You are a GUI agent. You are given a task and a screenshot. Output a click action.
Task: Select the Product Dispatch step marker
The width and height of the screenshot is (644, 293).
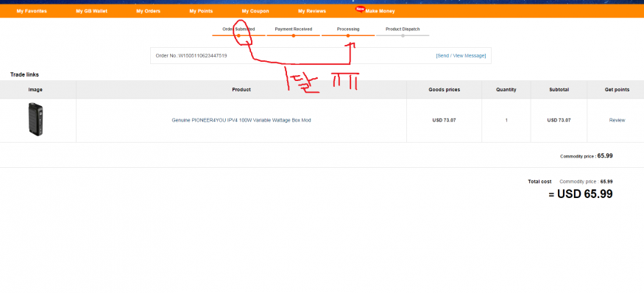coord(403,36)
